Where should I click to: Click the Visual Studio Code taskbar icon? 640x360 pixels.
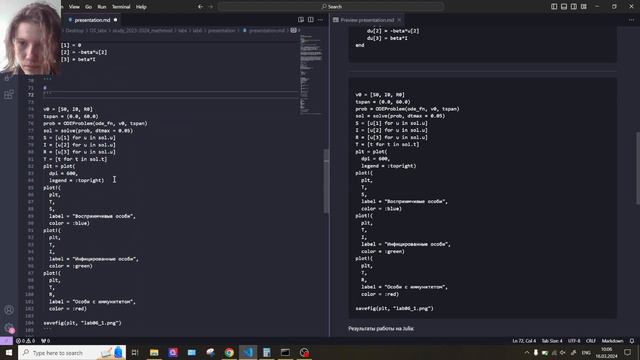[248, 352]
